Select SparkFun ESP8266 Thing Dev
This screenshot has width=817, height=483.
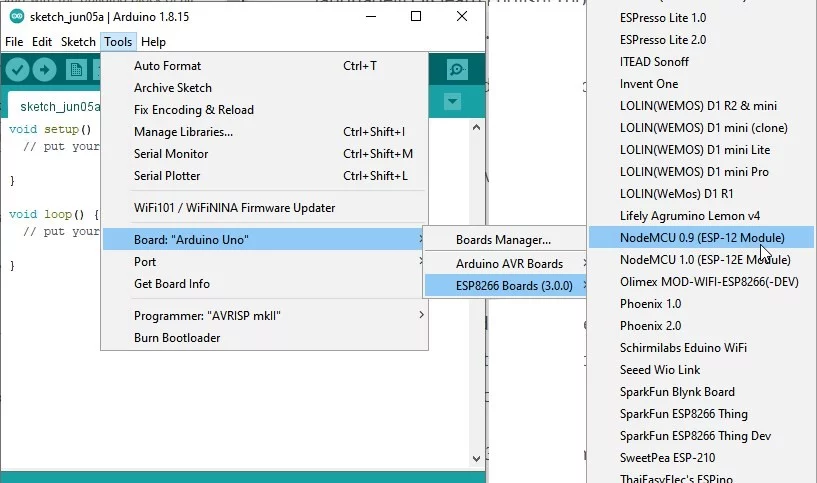point(701,436)
